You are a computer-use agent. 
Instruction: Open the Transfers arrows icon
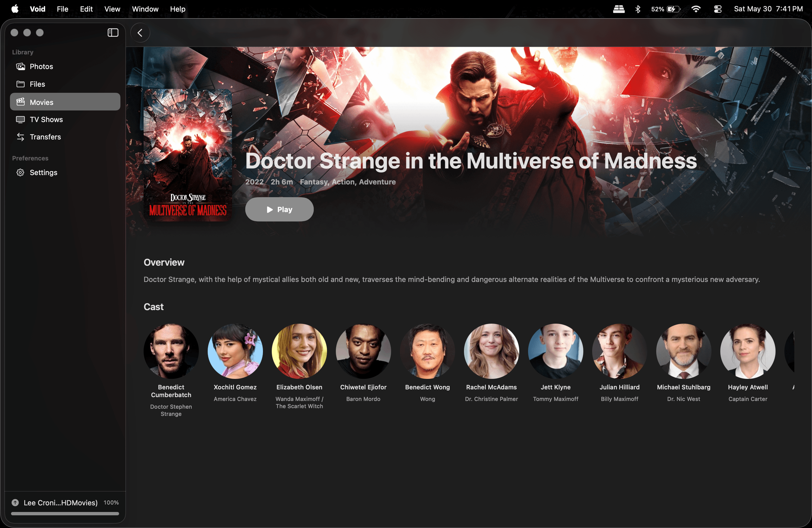(x=20, y=137)
